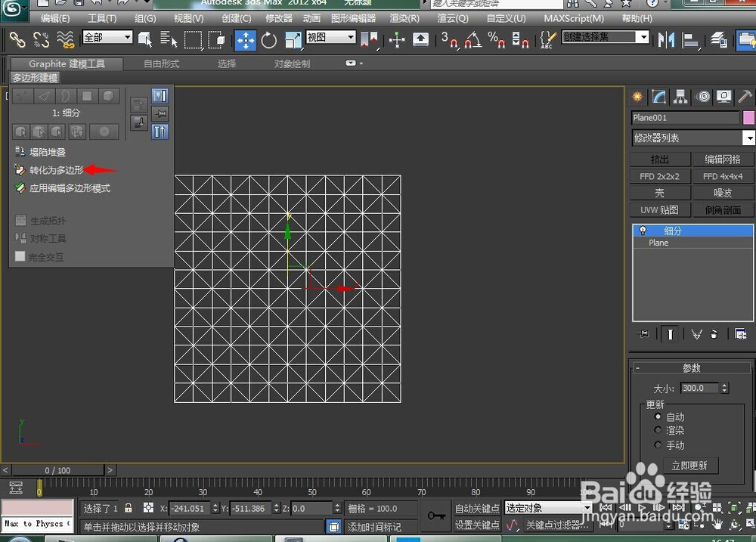Click the 编辑网格 modifier button
Viewport: 756px width, 542px height.
click(722, 160)
